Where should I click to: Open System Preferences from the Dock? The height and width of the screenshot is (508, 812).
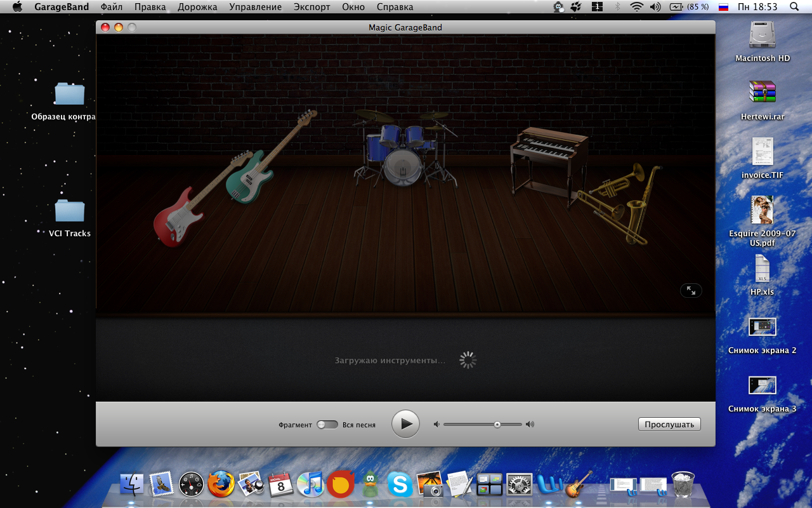click(519, 485)
